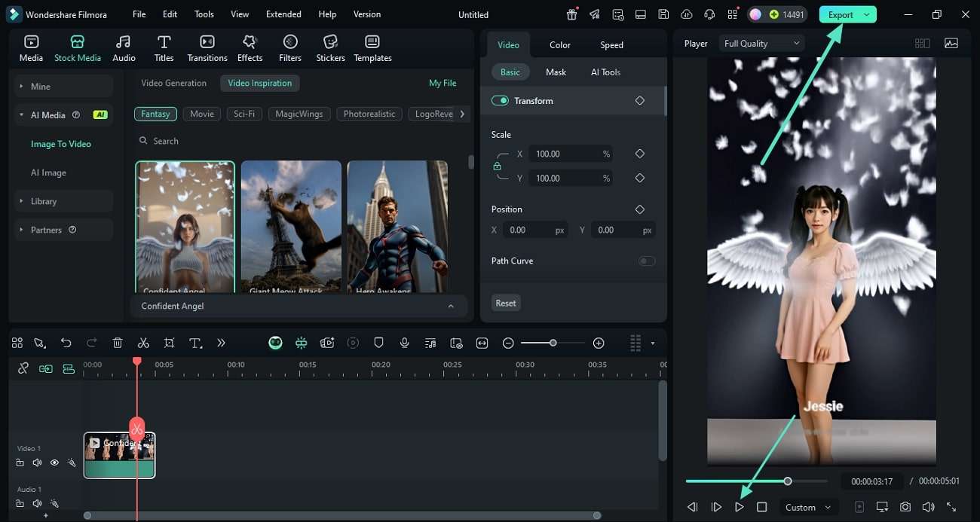Image resolution: width=980 pixels, height=522 pixels.
Task: Open the AI copilot face icon
Action: tap(275, 343)
